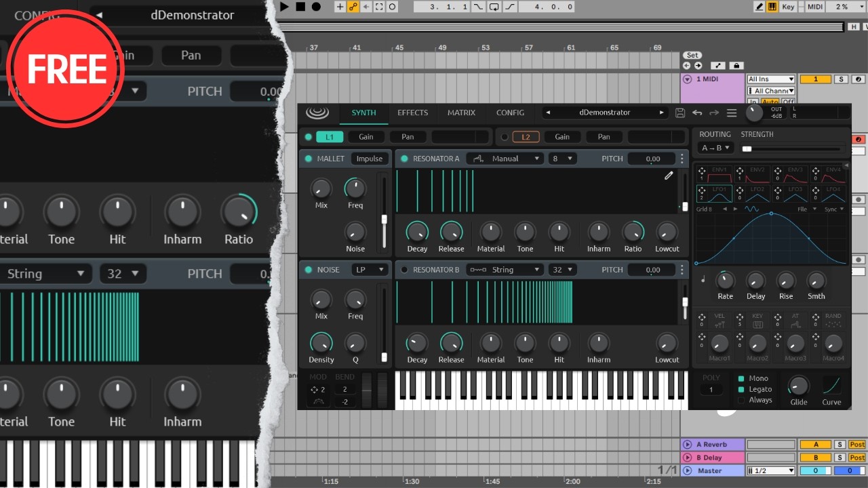Open the LP noise filter dropdown

(x=370, y=270)
